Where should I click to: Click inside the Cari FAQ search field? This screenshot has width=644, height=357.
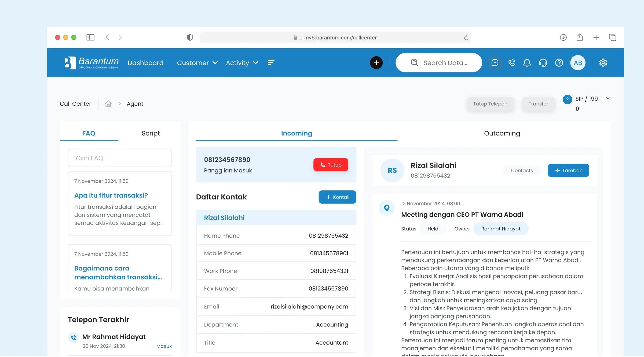(119, 158)
